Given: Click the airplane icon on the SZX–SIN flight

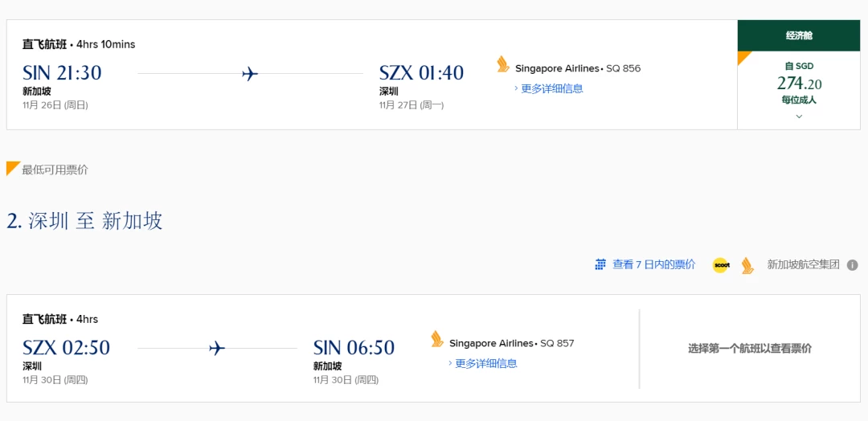Looking at the screenshot, I should [217, 348].
